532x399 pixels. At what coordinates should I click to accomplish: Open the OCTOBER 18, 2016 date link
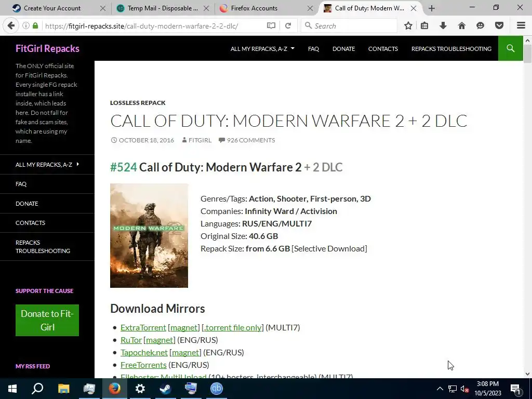pos(146,140)
